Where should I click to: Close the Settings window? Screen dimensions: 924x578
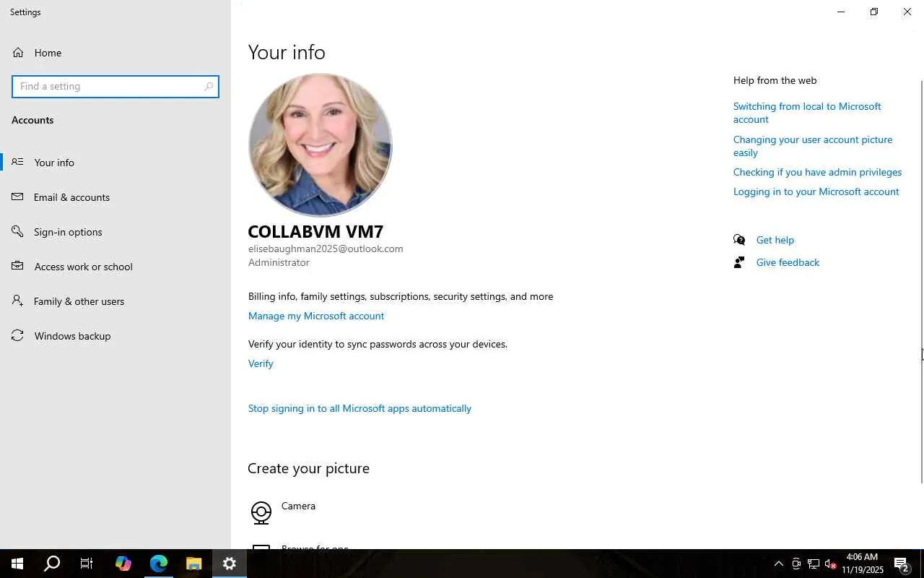coord(907,12)
